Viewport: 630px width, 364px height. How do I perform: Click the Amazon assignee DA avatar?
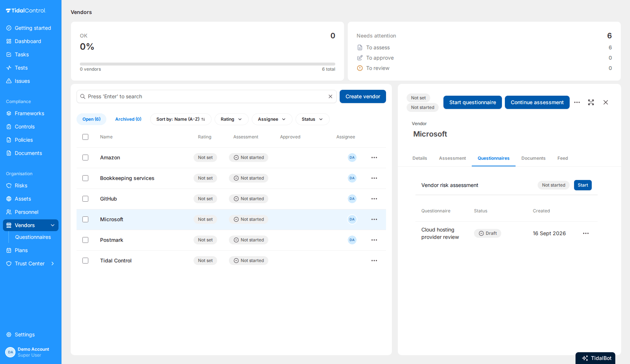tap(352, 158)
